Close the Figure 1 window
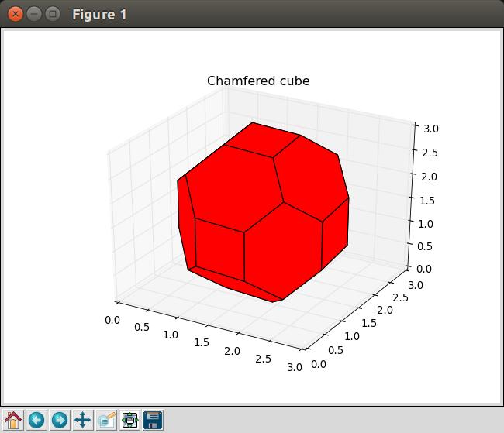The height and width of the screenshot is (433, 504). (14, 14)
